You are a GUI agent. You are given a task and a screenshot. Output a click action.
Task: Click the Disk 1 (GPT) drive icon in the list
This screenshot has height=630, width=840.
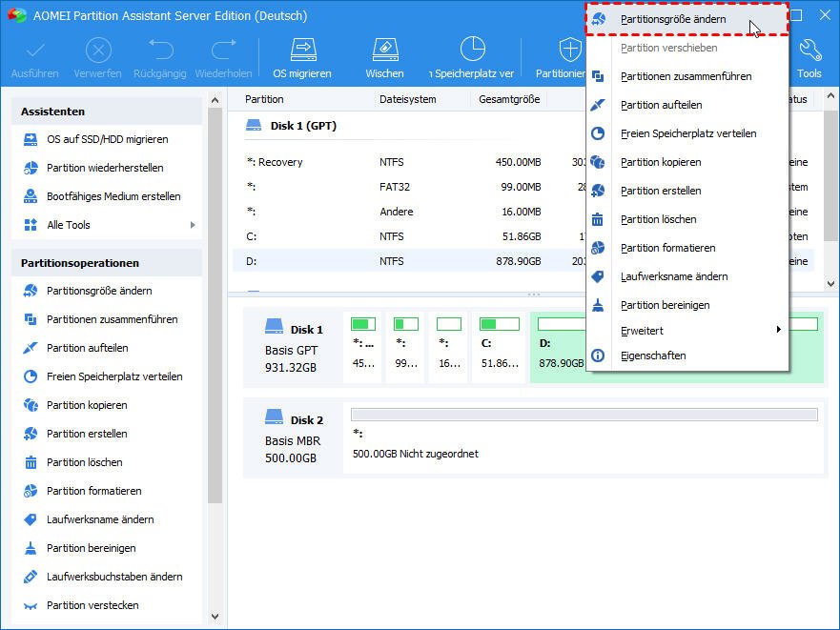[x=254, y=126]
